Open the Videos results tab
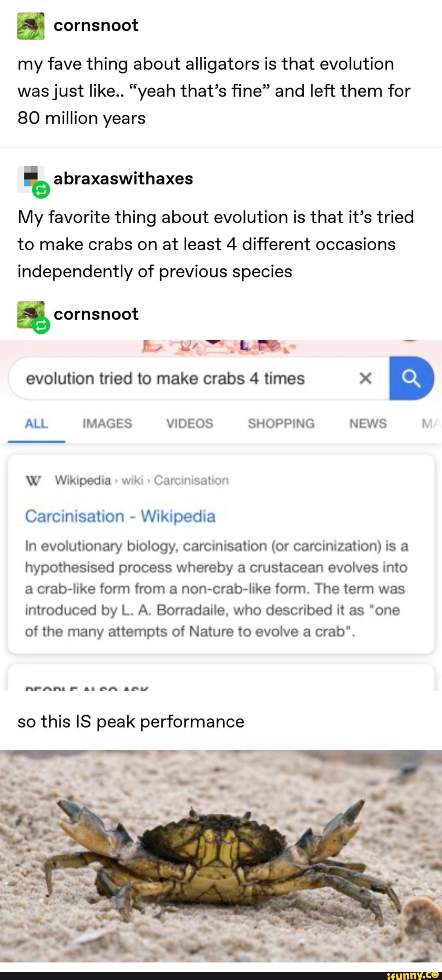Viewport: 442px width, 980px height. point(189,423)
